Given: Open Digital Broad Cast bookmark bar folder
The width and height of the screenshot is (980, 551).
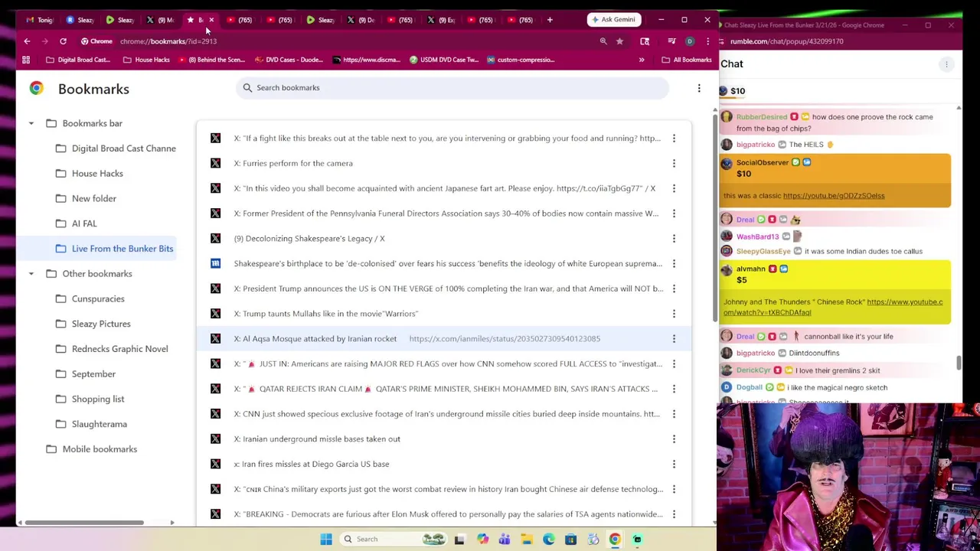Looking at the screenshot, I should point(78,60).
